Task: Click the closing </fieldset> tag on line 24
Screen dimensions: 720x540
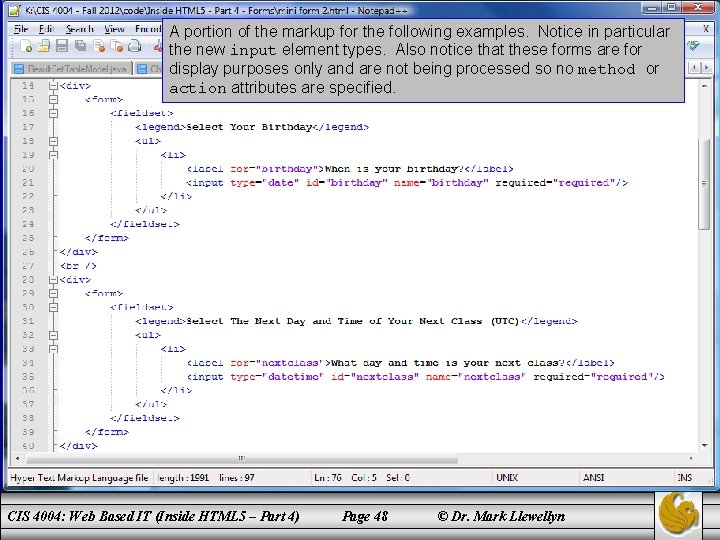Action: [x=145, y=224]
